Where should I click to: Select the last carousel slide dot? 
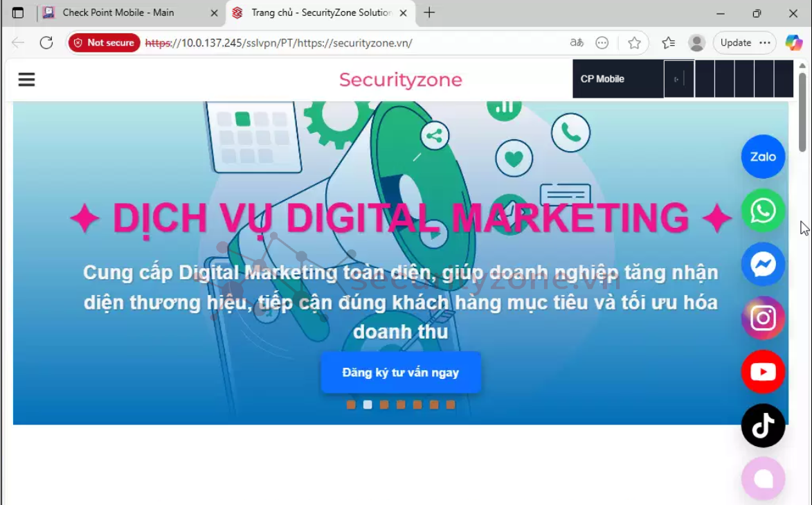pyautogui.click(x=451, y=405)
